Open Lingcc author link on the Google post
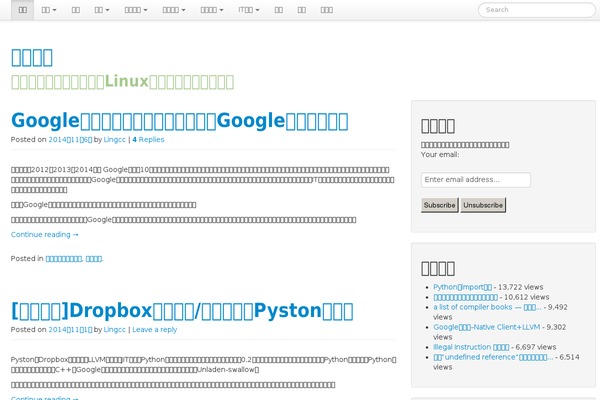 tap(115, 140)
